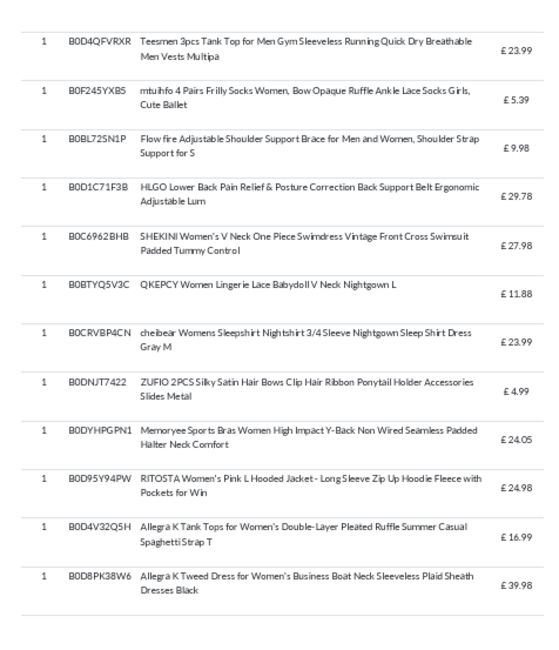The image size is (559, 650).
Task: Select the Flowfire Adjustable Shoulder Support Brace title
Action: [309, 146]
